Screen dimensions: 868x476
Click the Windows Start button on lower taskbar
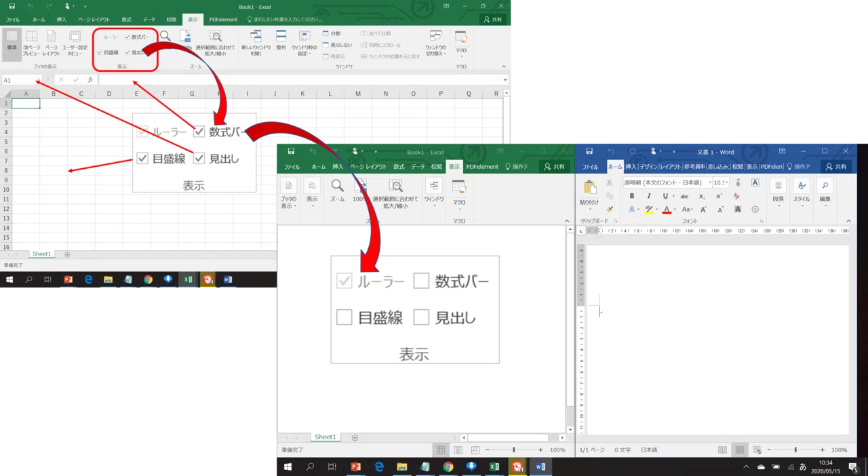click(288, 467)
